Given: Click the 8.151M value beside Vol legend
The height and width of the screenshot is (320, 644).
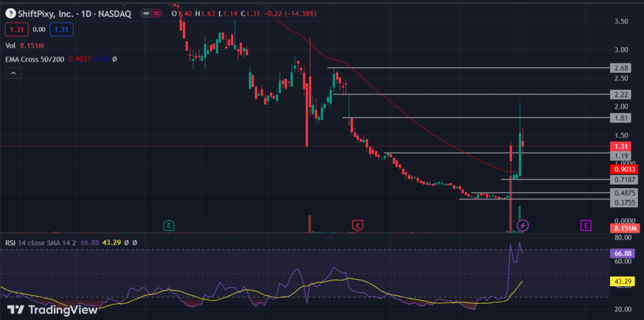Looking at the screenshot, I should (32, 46).
